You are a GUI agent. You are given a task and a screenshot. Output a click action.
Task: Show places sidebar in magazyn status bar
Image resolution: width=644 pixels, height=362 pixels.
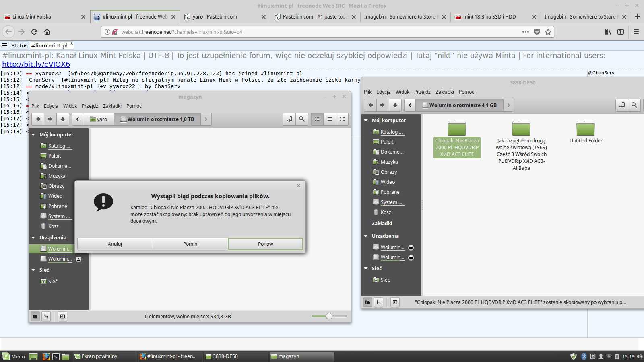pos(35,317)
